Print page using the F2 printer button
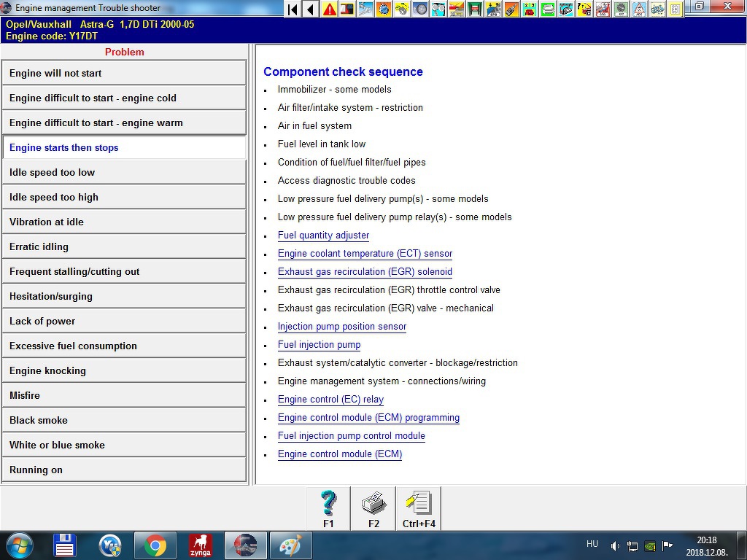The width and height of the screenshot is (747, 560). (373, 508)
